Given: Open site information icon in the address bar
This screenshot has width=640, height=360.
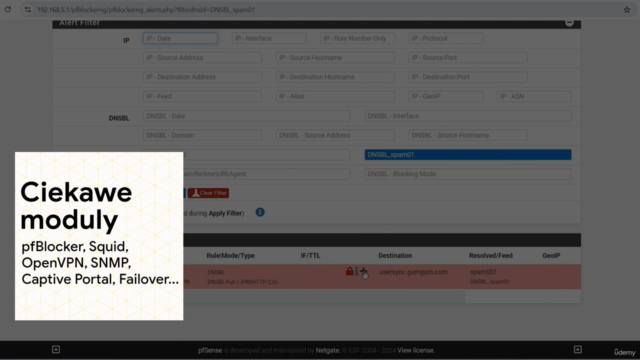Looking at the screenshot, I should 27,9.
